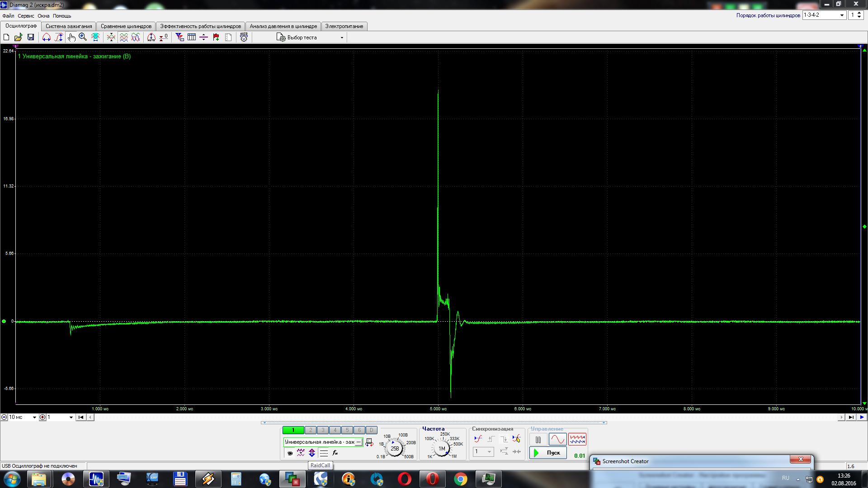868x488 pixels.
Task: Toggle the separate channels layout icon
Action: (123, 38)
